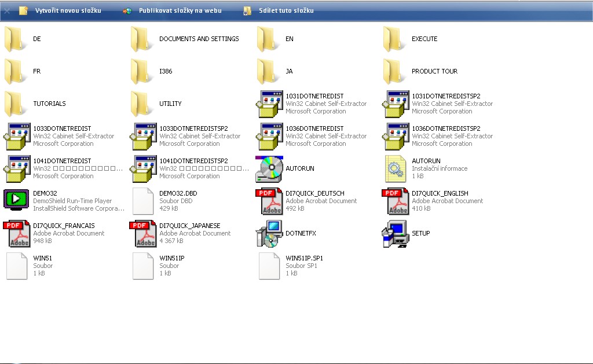Click 'Publikovat složky na webu' link
Viewport: 593px width, 364px height.
tap(180, 10)
